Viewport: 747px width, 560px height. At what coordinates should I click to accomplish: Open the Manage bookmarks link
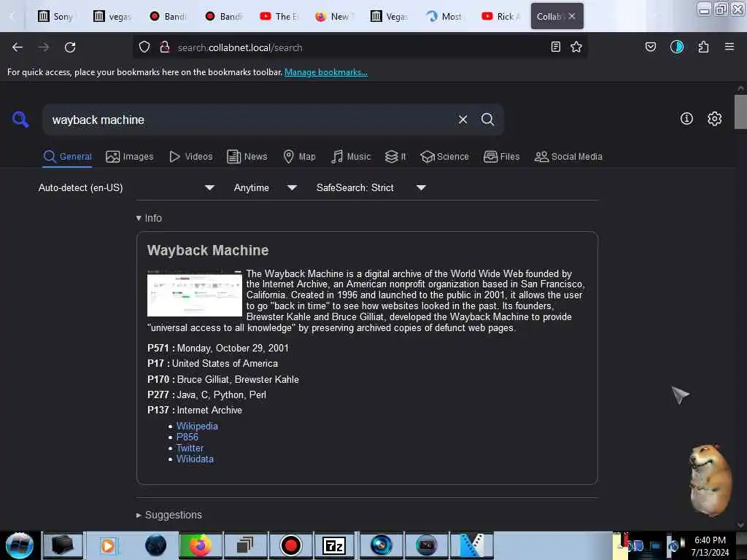coord(326,72)
